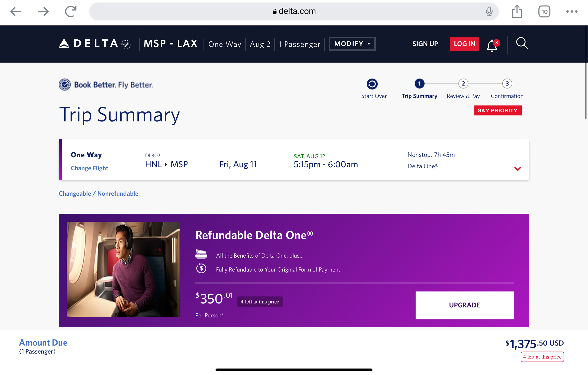
Task: Click the Trip Summary page title
Action: tap(120, 115)
